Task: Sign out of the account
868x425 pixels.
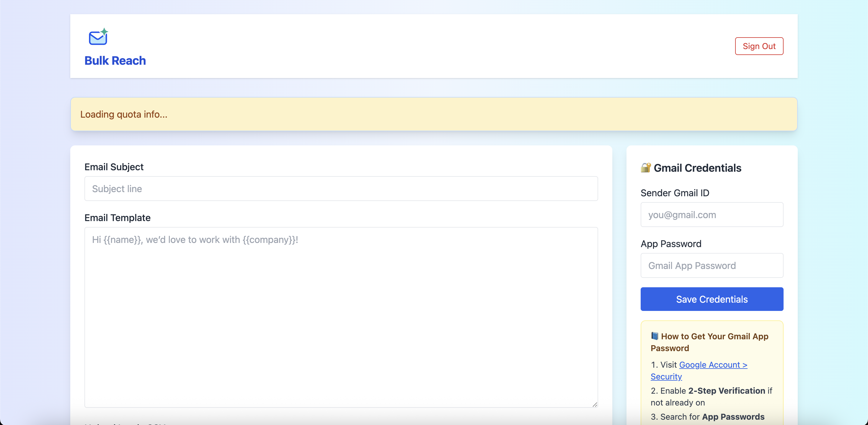Action: [759, 46]
